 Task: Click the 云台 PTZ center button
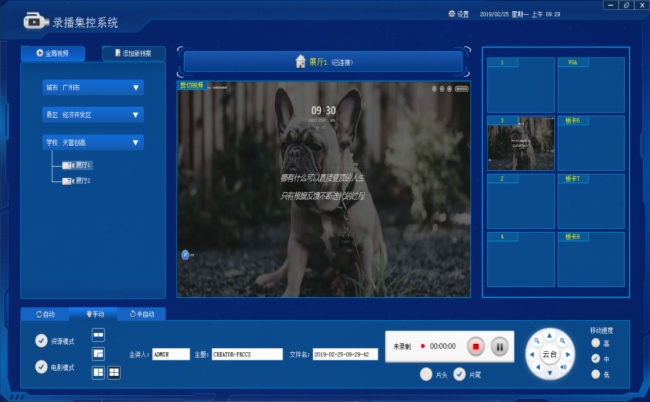549,354
